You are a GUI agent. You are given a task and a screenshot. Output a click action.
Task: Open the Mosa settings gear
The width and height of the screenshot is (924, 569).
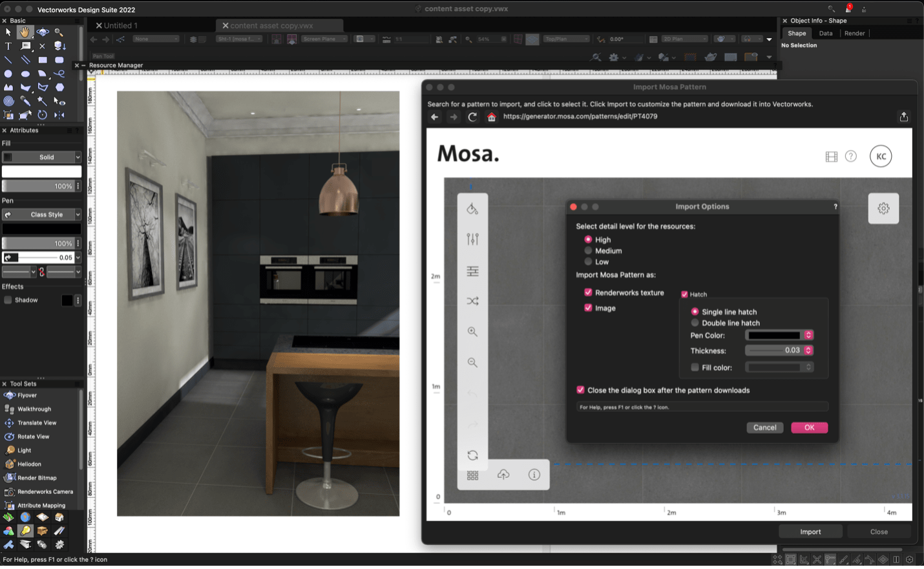click(x=883, y=208)
